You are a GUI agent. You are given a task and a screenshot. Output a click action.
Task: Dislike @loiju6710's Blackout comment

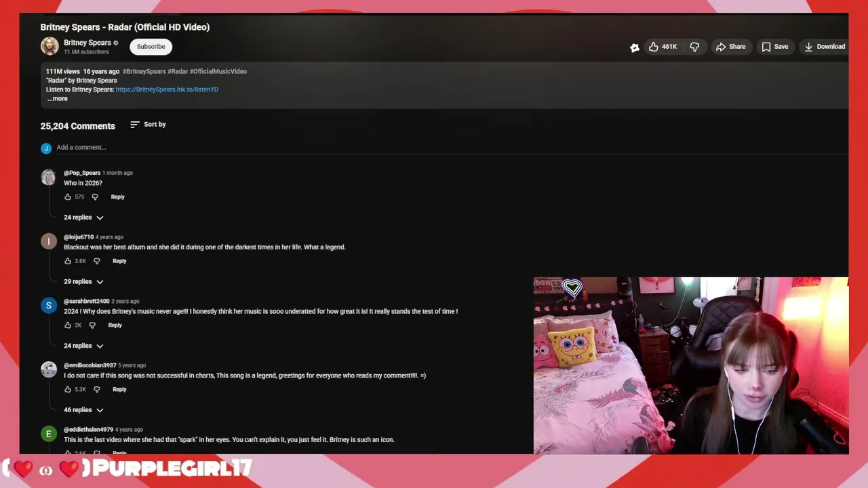coord(96,261)
